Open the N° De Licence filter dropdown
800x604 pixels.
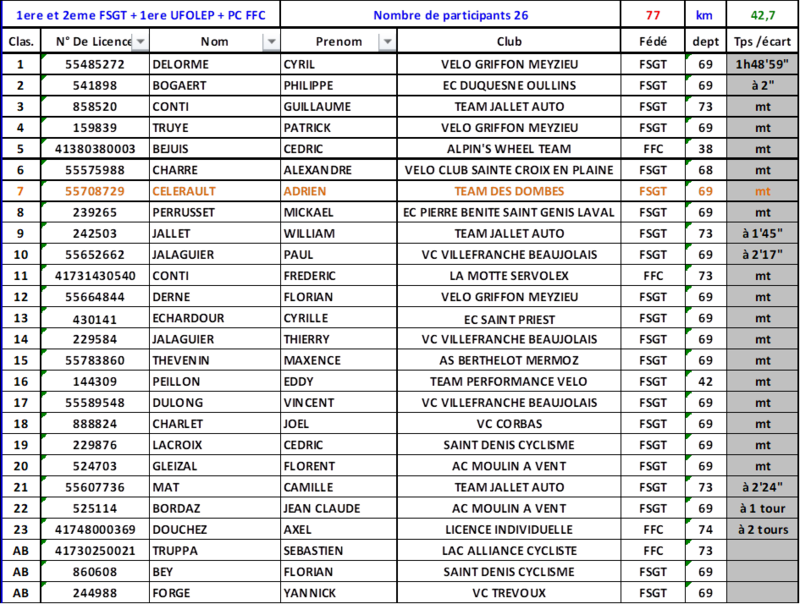tap(141, 42)
